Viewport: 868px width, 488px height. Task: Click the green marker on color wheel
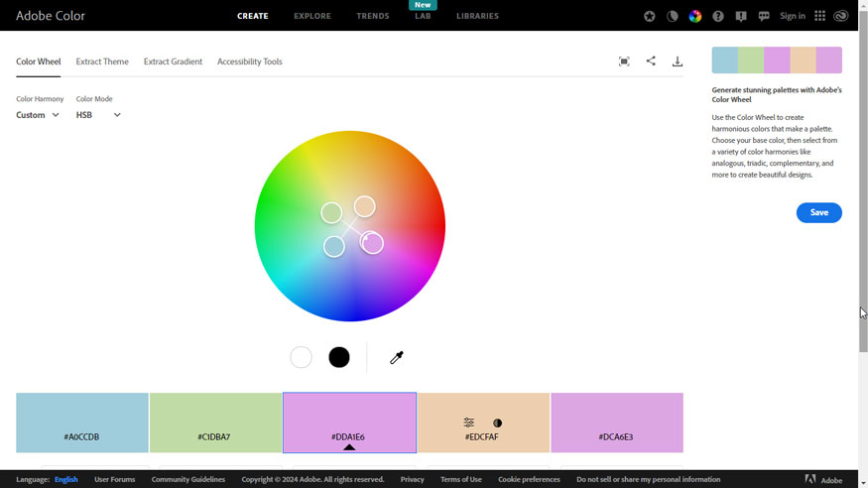pyautogui.click(x=331, y=213)
